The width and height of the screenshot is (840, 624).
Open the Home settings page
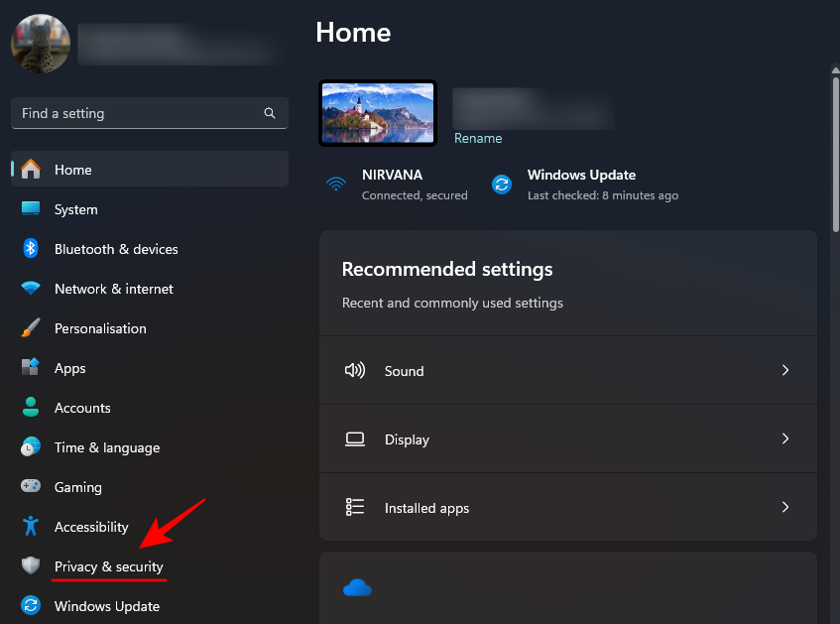[150, 170]
